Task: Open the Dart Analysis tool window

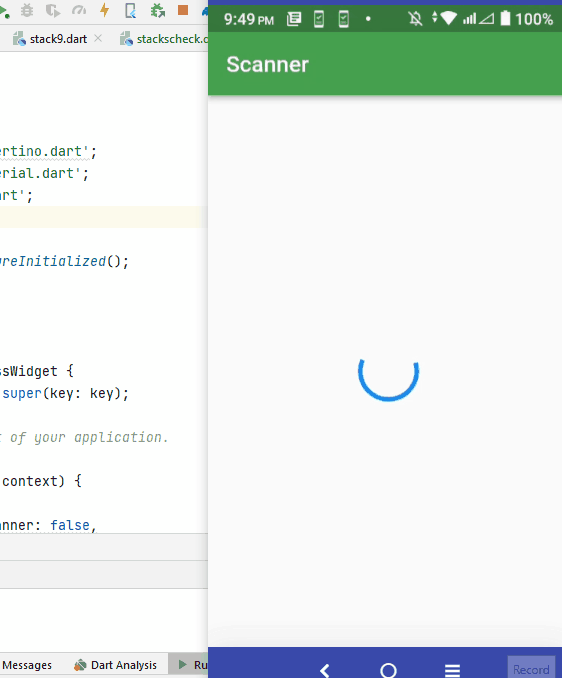Action: 115,665
